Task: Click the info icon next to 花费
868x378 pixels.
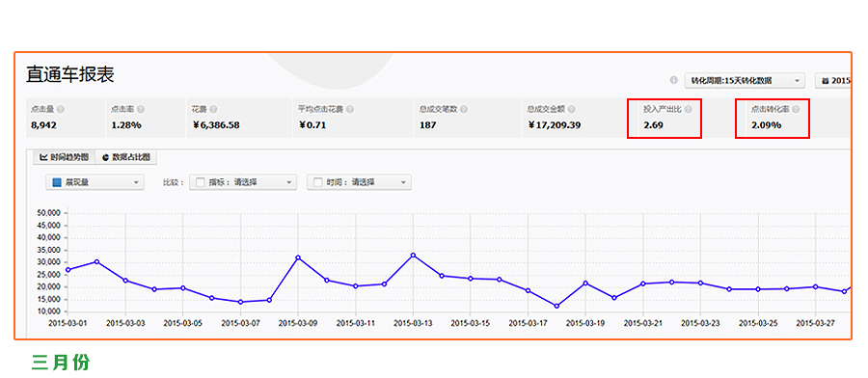Action: pyautogui.click(x=214, y=110)
